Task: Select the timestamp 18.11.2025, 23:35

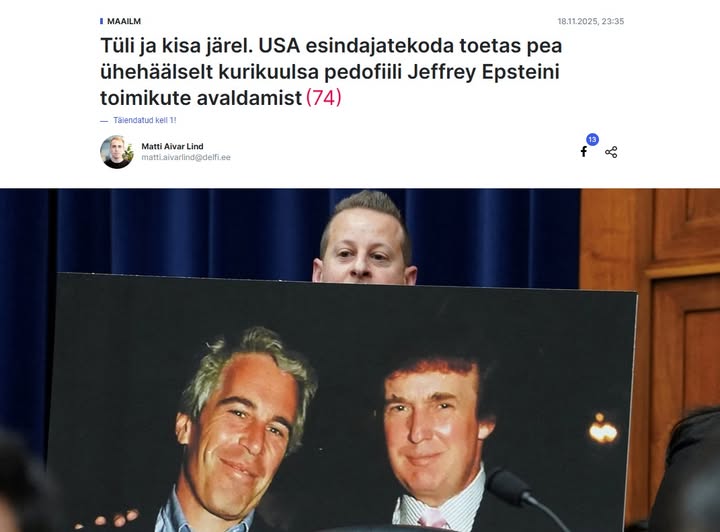Action: [591, 21]
